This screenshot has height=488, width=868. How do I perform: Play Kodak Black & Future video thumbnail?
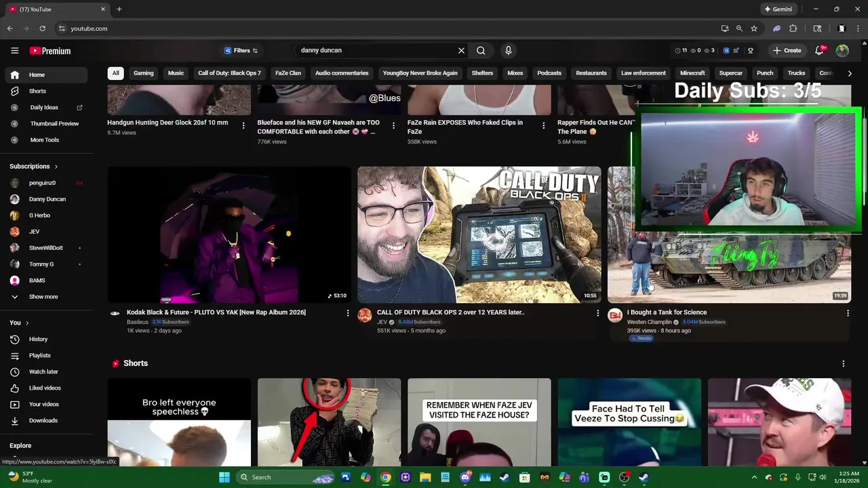pos(229,235)
